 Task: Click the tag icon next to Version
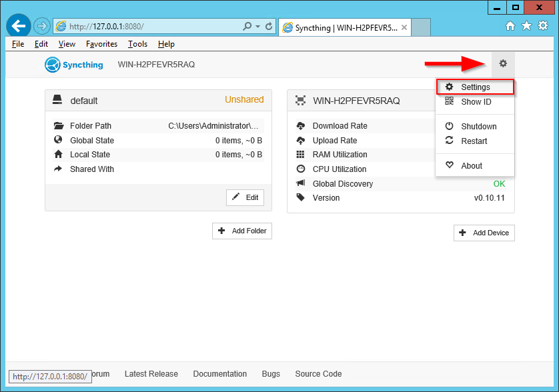[x=301, y=197]
